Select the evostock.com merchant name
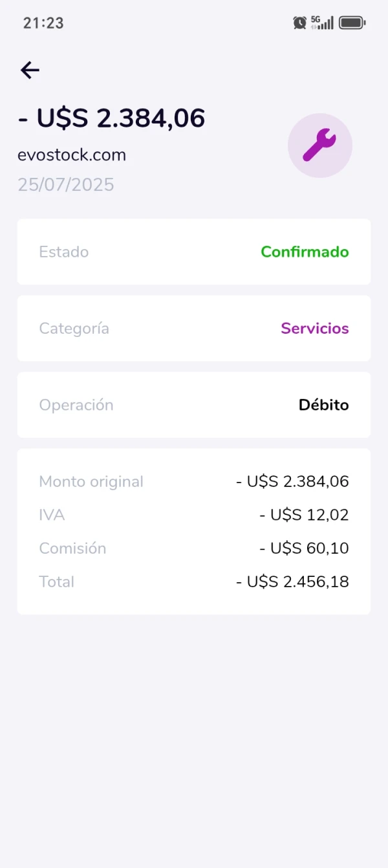The width and height of the screenshot is (388, 868). [72, 155]
